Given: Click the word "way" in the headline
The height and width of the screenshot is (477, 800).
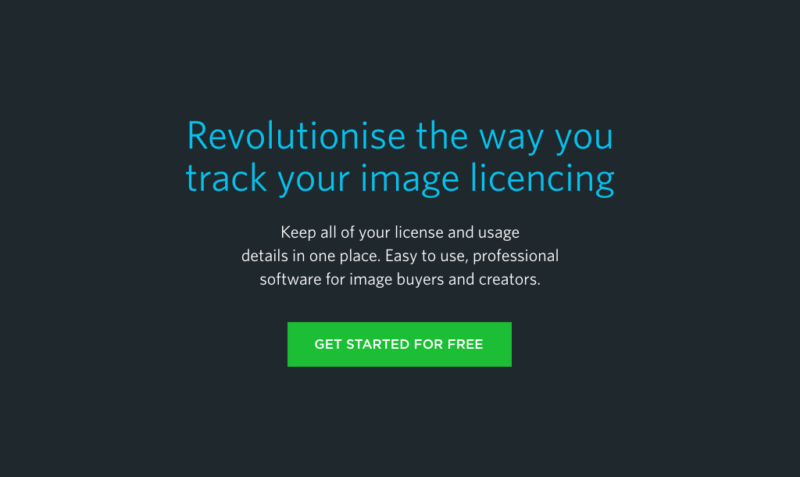Looking at the screenshot, I should (511, 138).
